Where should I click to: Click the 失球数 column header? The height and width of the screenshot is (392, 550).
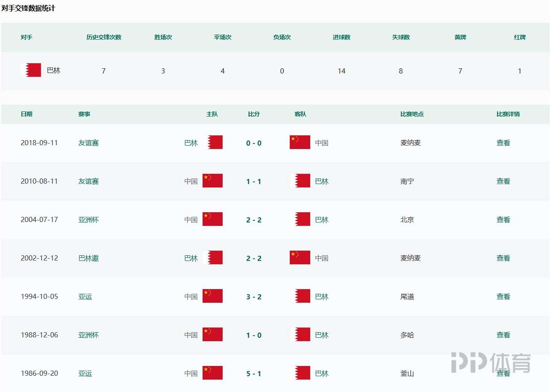[401, 37]
